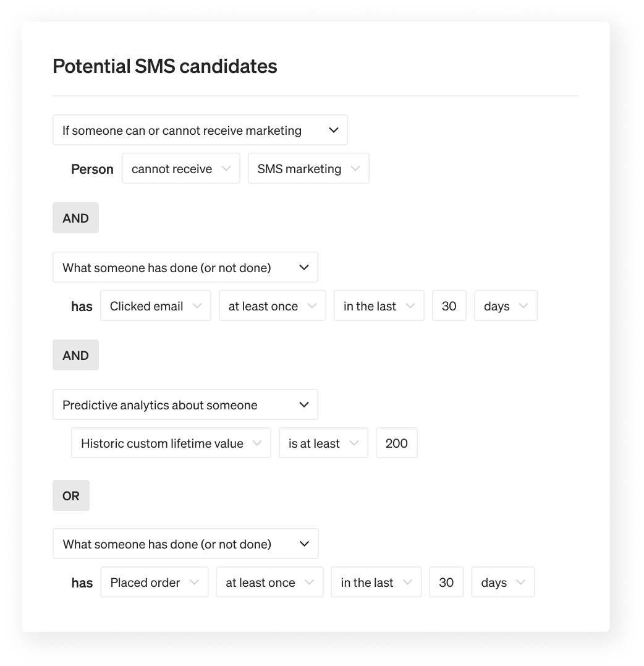Open the 'in the last' selector for Clicked email
The height and width of the screenshot is (666, 644).
[379, 305]
